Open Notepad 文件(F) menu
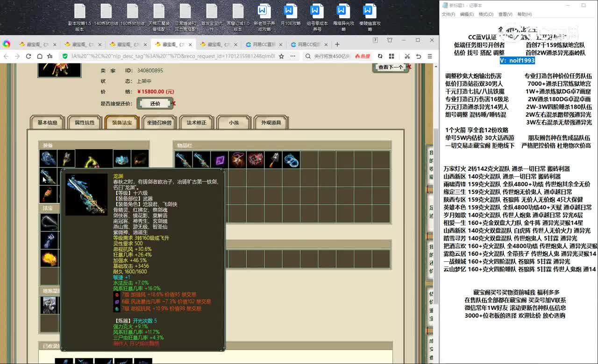 point(448,14)
